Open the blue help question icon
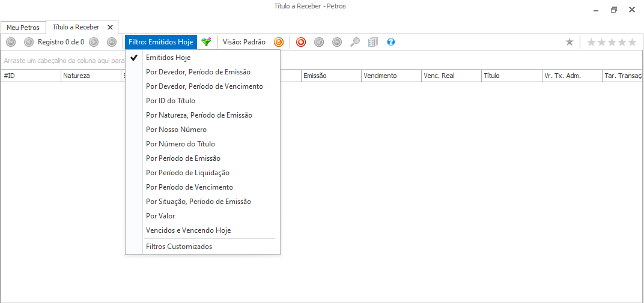 click(391, 42)
